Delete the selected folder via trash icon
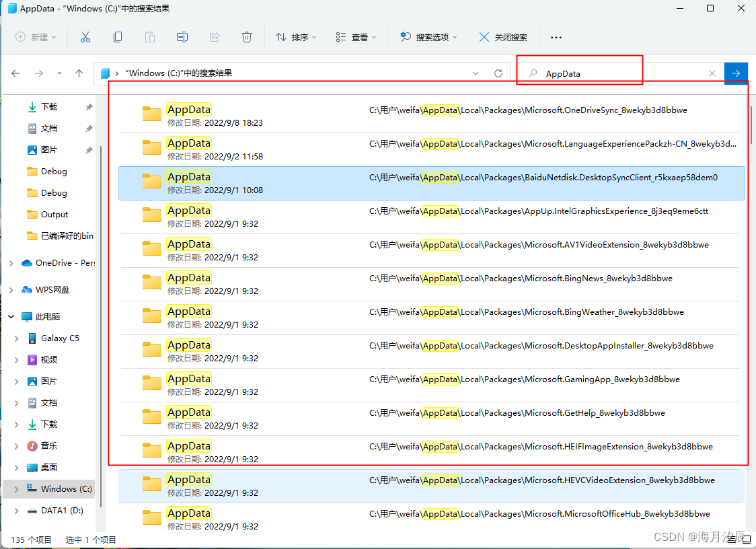This screenshot has width=756, height=549. tap(247, 37)
